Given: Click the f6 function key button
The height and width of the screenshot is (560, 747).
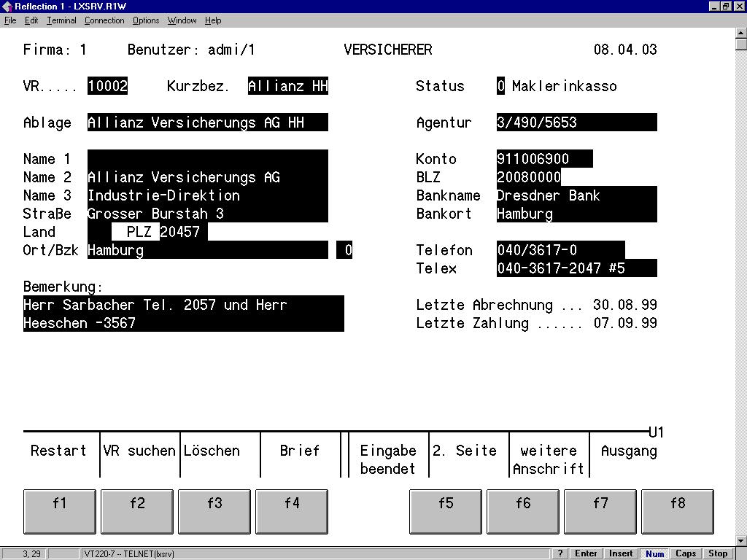Looking at the screenshot, I should click(x=523, y=511).
